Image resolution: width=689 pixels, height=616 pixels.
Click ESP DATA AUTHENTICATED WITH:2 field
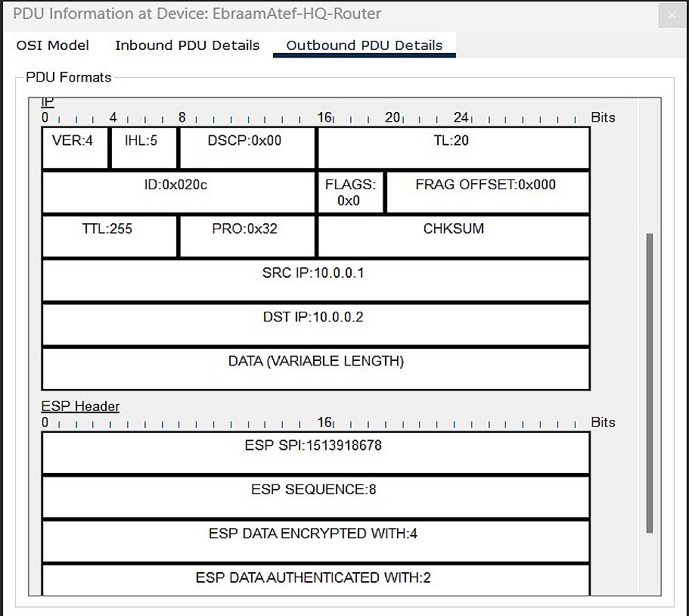315,580
